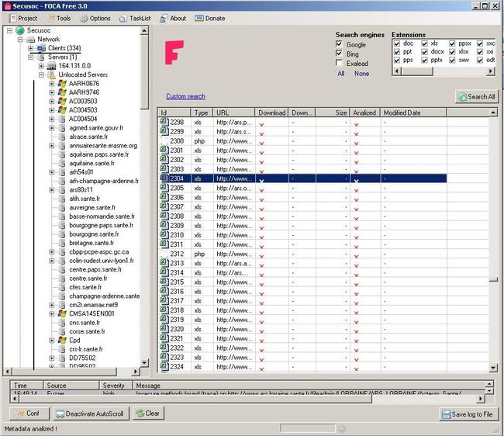This screenshot has width=504, height=436.
Task: Open the Custom search link
Action: pos(185,96)
